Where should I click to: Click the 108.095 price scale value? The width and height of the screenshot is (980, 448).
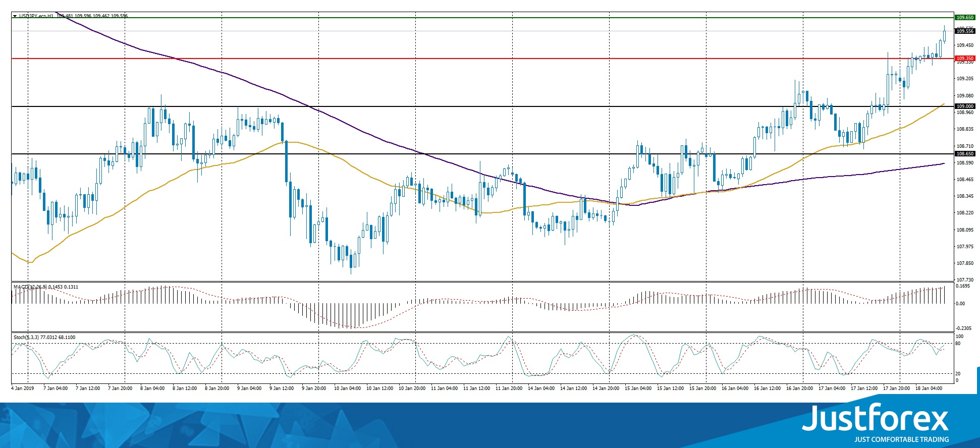click(965, 230)
